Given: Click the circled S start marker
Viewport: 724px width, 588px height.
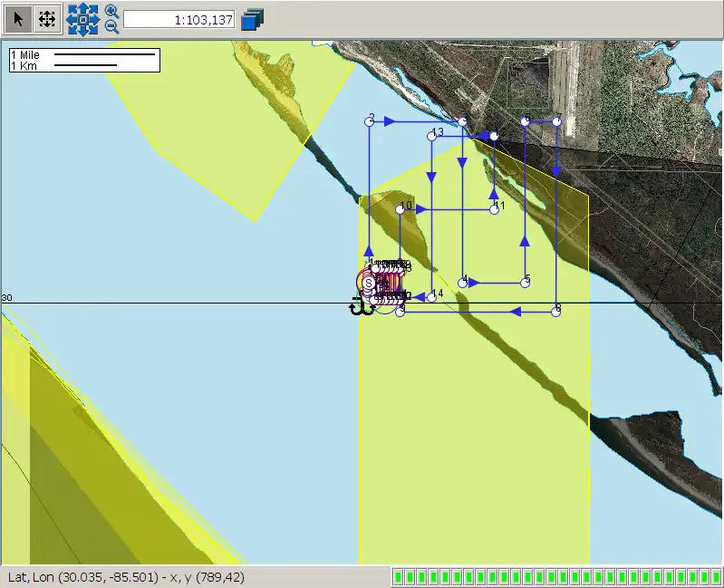Looking at the screenshot, I should pyautogui.click(x=369, y=283).
